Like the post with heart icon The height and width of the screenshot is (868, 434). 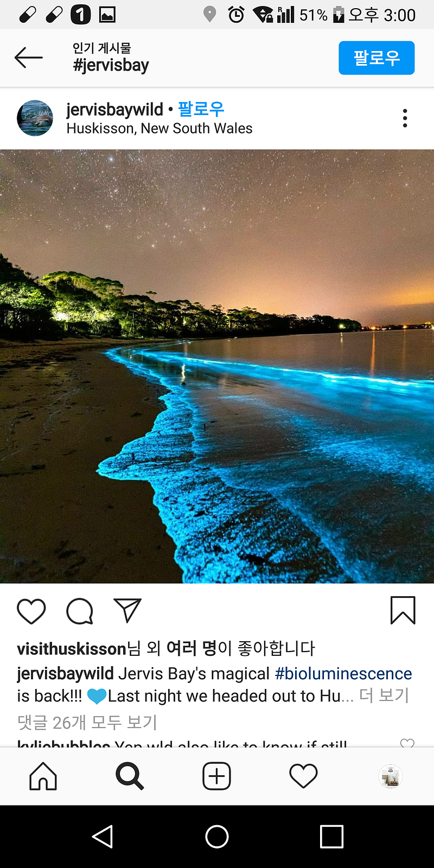coord(31,611)
